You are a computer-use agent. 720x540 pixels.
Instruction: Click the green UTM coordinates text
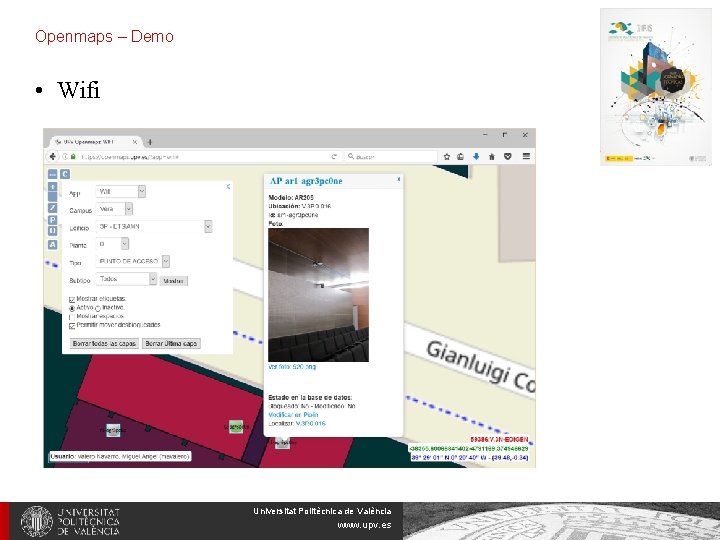pos(468,449)
